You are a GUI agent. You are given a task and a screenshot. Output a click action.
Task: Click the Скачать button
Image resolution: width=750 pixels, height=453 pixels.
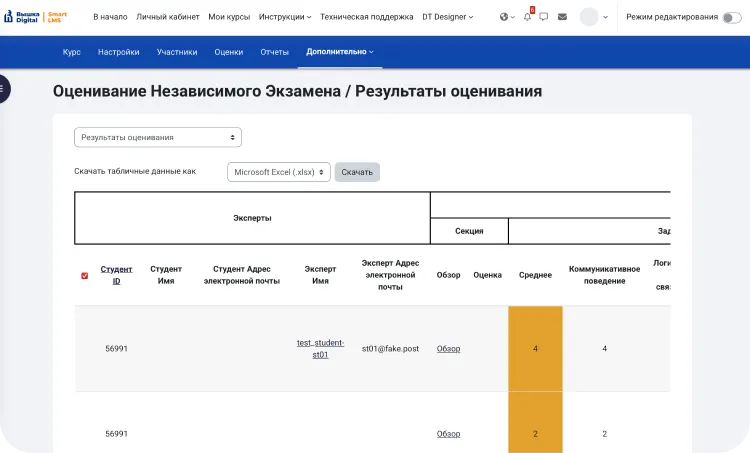[x=357, y=172]
